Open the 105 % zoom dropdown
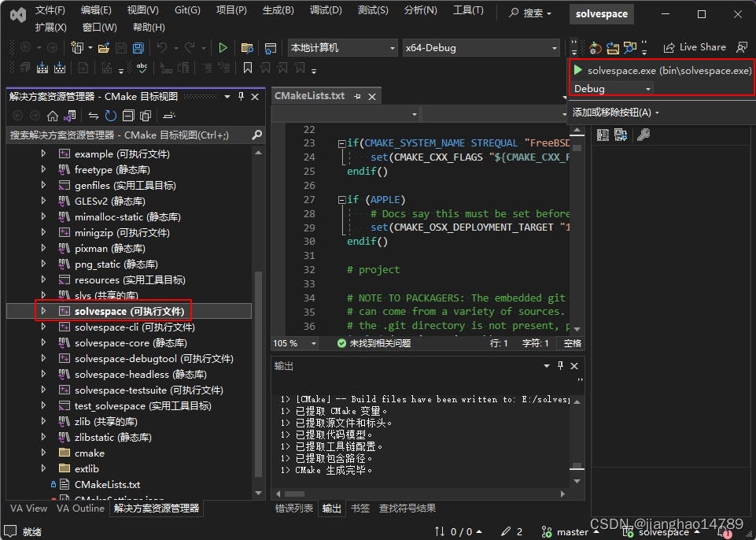The height and width of the screenshot is (540, 756). tap(294, 343)
